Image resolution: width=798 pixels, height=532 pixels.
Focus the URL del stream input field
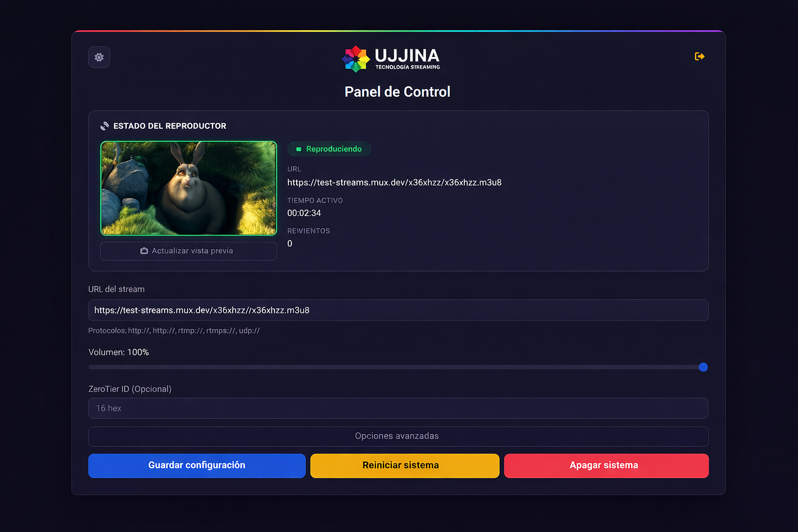(x=398, y=310)
